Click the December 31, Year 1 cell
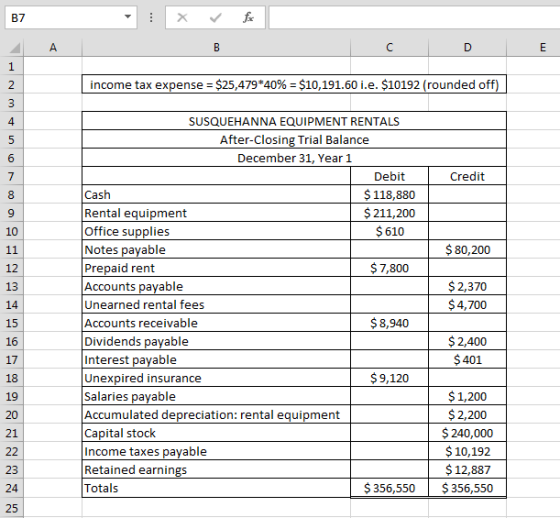Screen dimensions: 560x518 [x=294, y=158]
